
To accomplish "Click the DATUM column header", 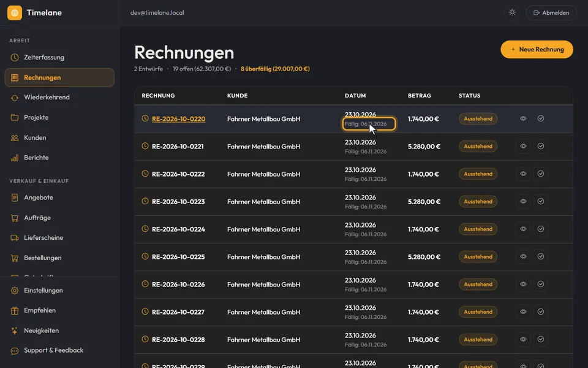I will point(355,96).
